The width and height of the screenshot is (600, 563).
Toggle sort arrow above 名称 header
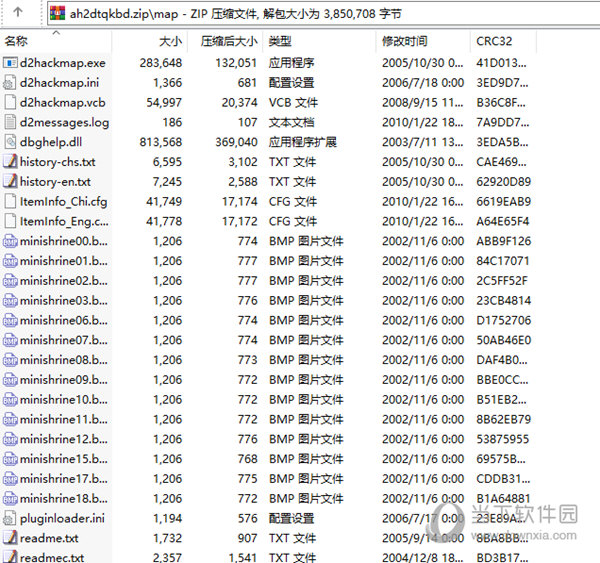pos(56,33)
